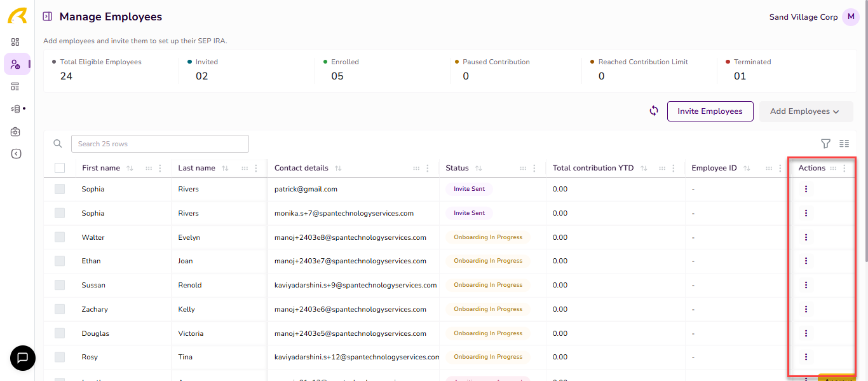The width and height of the screenshot is (868, 381).
Task: Open actions menu for patrick@gmail.com row
Action: 806,189
